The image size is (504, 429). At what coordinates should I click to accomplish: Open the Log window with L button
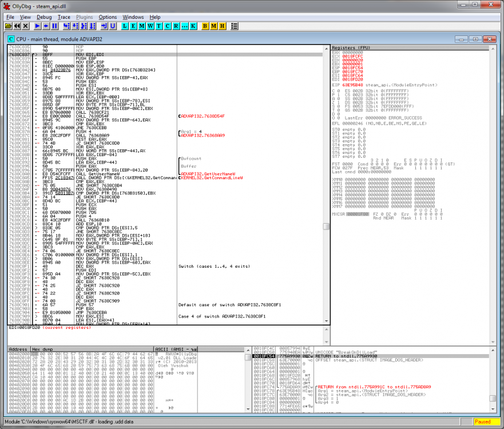[125, 26]
